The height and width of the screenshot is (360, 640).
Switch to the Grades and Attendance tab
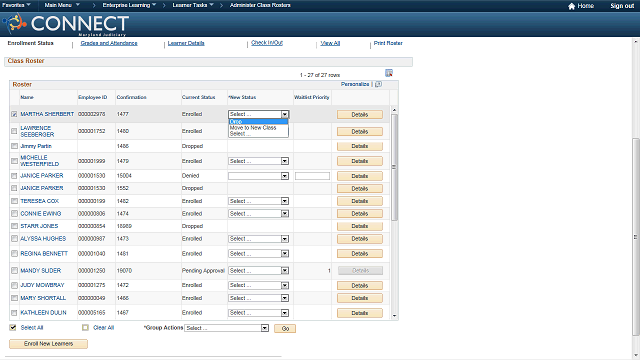pyautogui.click(x=109, y=43)
